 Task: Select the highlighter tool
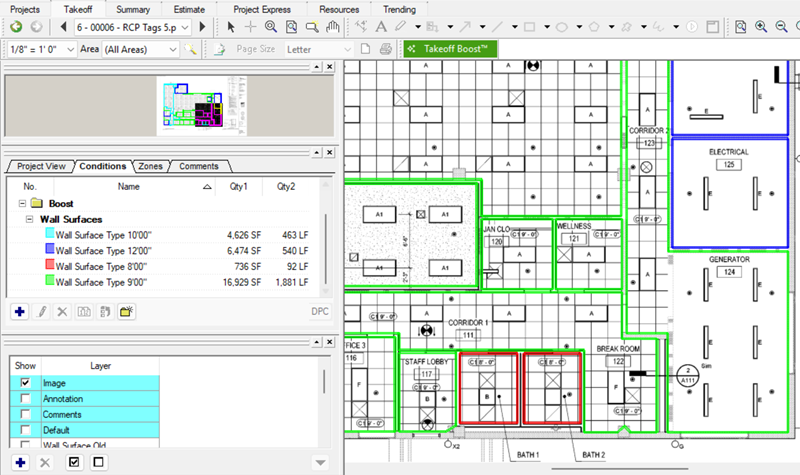click(x=401, y=27)
